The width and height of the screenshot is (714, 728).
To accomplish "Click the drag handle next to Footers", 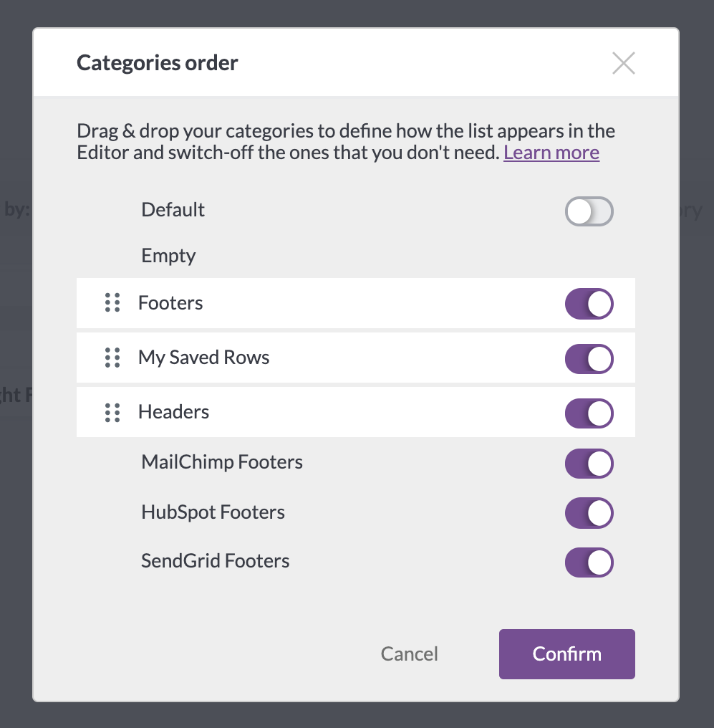I will tap(112, 302).
